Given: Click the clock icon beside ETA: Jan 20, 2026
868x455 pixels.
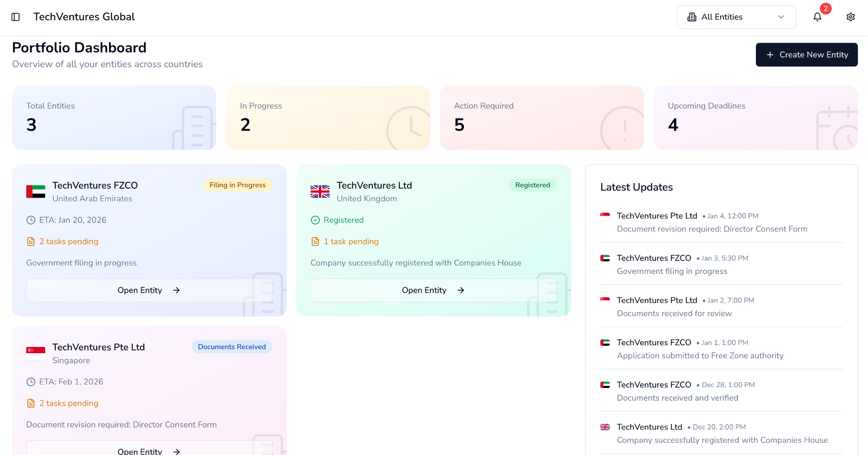Looking at the screenshot, I should tap(31, 220).
